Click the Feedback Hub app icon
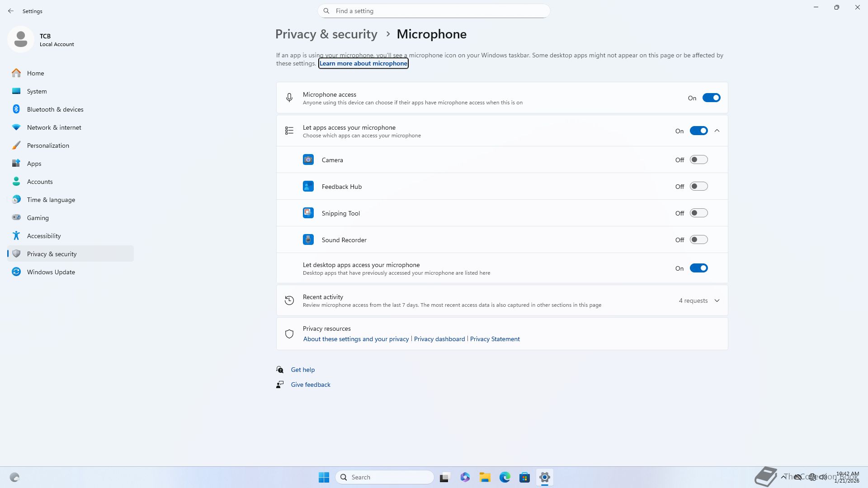868x488 pixels. [308, 187]
